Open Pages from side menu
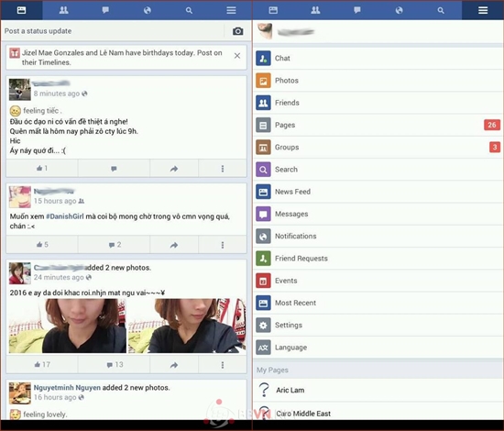 pos(378,125)
